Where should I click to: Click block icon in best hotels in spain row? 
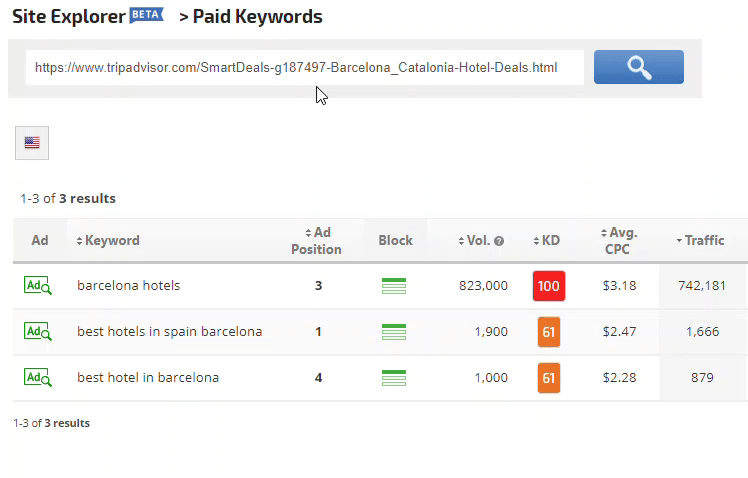394,332
